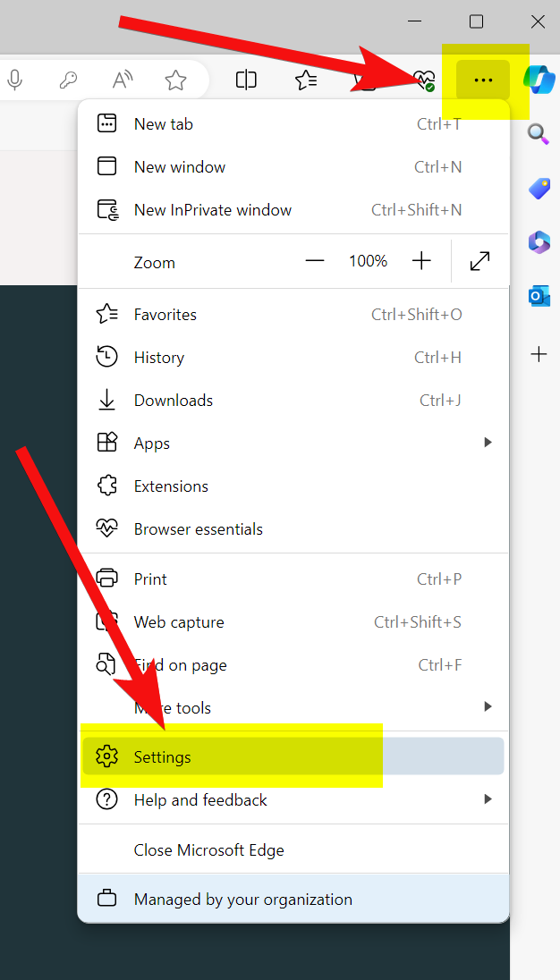
Task: Open the Favorites list toolbar icon
Action: 306,80
